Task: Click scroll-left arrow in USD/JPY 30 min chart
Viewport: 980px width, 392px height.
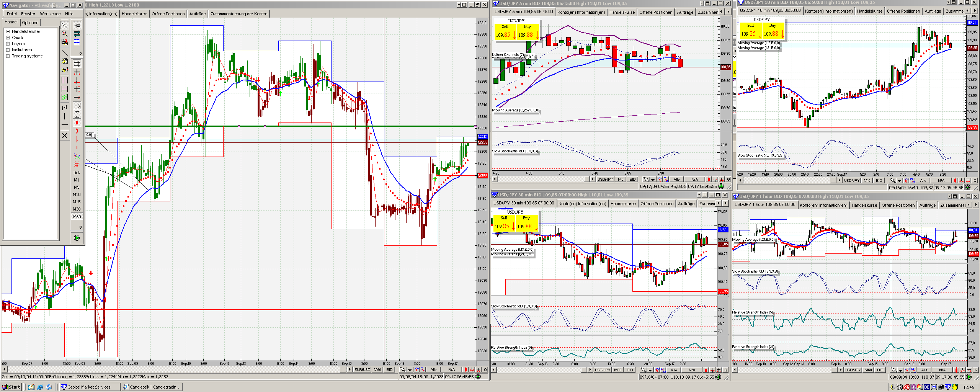Action: tap(494, 370)
